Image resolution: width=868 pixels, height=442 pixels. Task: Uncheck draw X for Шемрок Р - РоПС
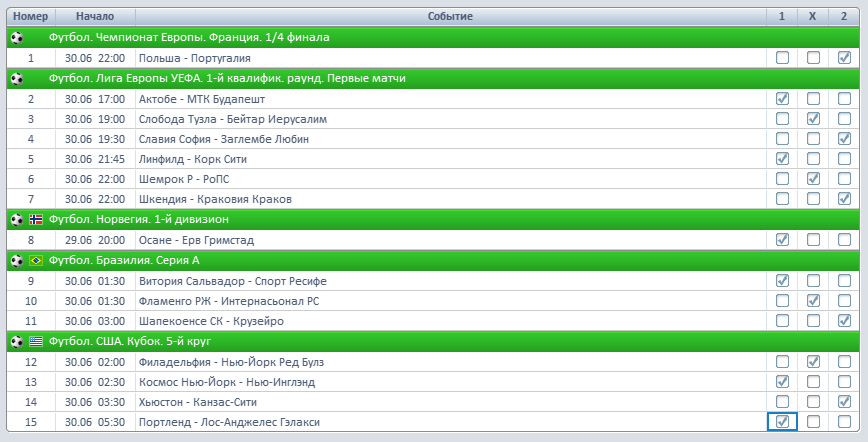(x=813, y=178)
